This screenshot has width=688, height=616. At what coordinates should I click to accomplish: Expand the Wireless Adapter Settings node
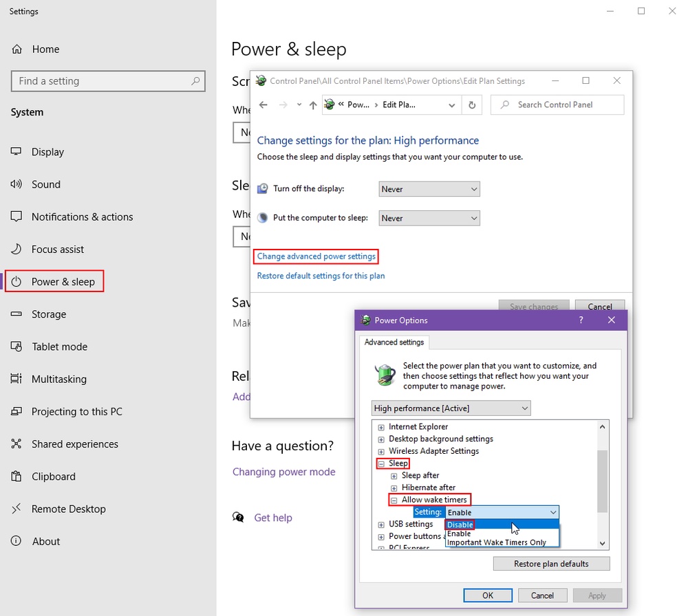point(381,452)
